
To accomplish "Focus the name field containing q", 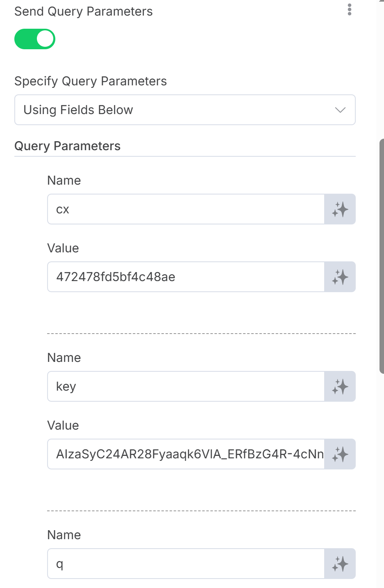I will [x=186, y=564].
